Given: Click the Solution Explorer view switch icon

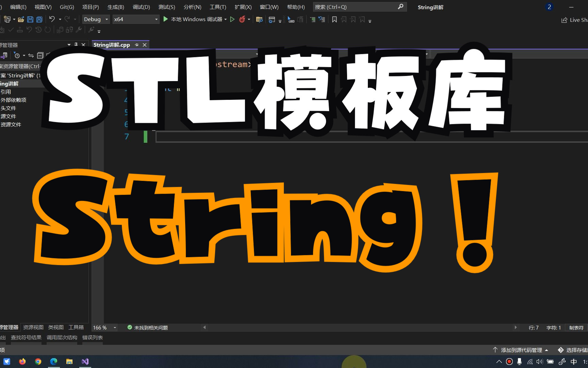Looking at the screenshot, I should coord(4,55).
